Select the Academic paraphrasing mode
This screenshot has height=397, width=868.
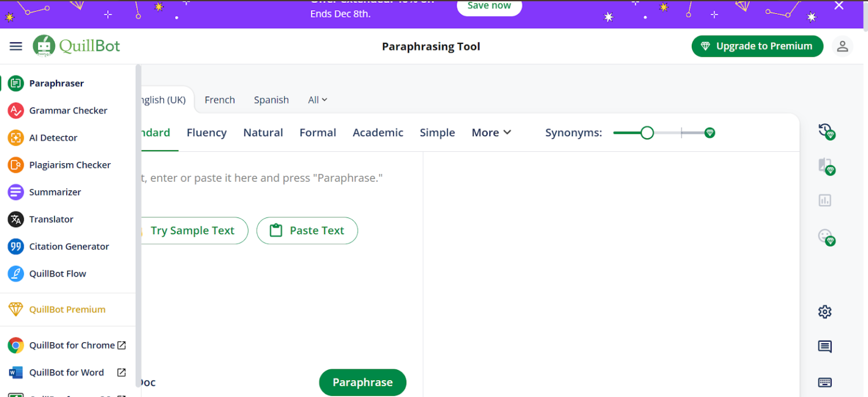377,132
